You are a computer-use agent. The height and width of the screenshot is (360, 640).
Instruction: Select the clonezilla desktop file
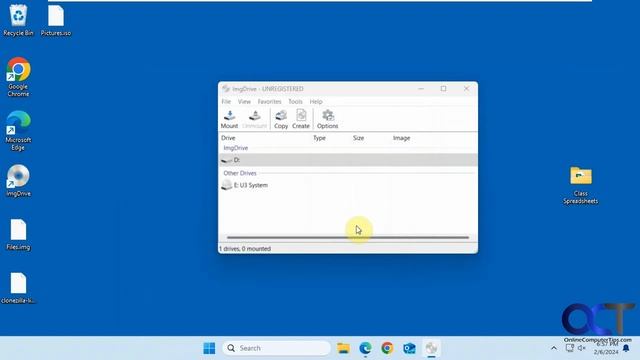pos(18,288)
